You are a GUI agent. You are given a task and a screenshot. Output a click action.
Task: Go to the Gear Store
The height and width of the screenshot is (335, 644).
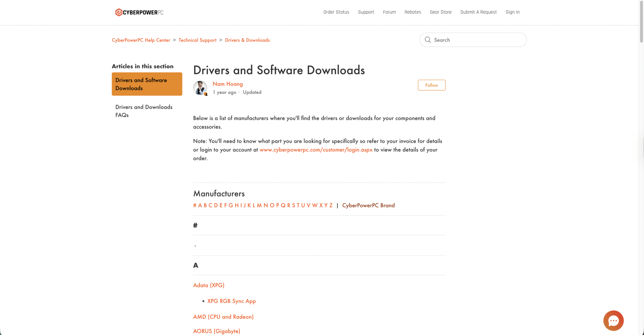[440, 12]
